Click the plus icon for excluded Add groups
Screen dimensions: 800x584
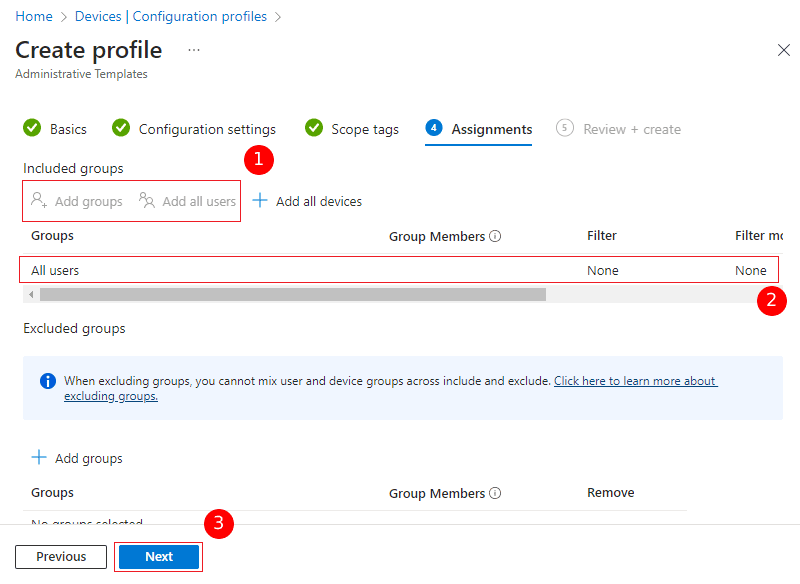point(39,458)
